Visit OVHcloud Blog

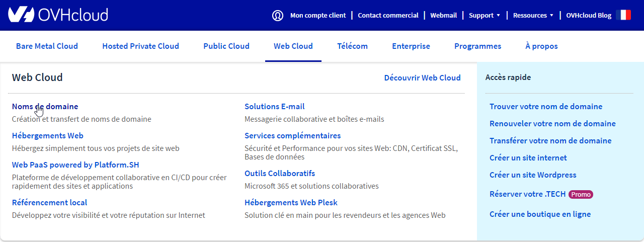click(589, 16)
